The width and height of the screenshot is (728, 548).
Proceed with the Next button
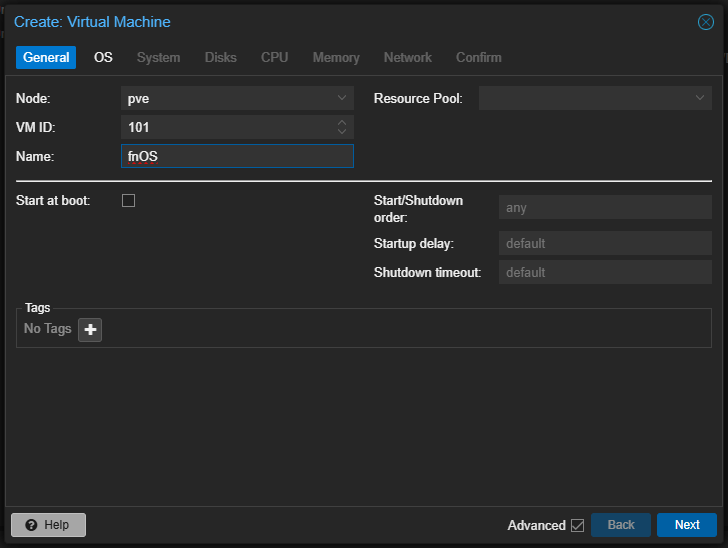click(x=687, y=525)
